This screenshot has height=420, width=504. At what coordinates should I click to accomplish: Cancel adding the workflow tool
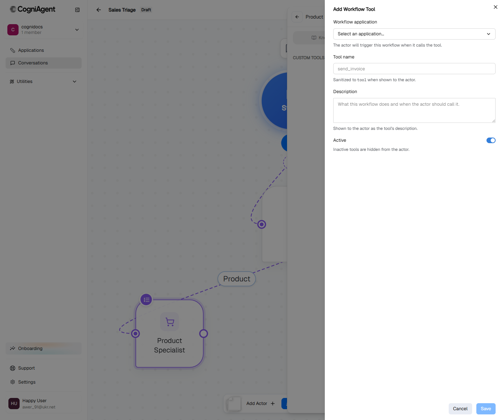(460, 409)
